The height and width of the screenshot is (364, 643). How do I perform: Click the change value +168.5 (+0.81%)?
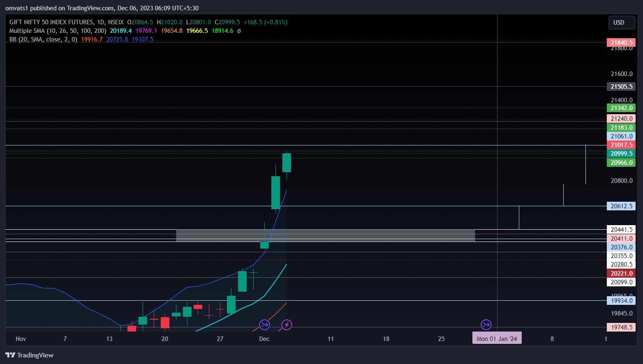(x=266, y=22)
